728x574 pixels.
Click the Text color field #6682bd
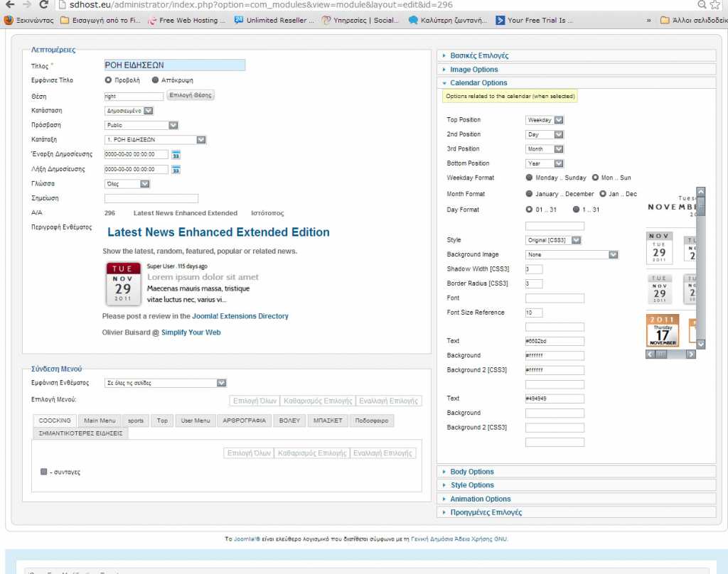pyautogui.click(x=555, y=341)
